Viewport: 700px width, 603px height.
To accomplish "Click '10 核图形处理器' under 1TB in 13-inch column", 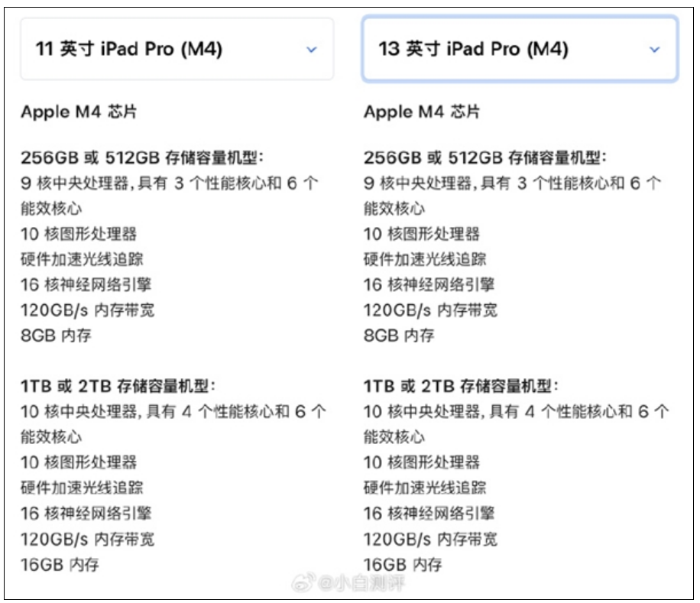I will [x=422, y=462].
